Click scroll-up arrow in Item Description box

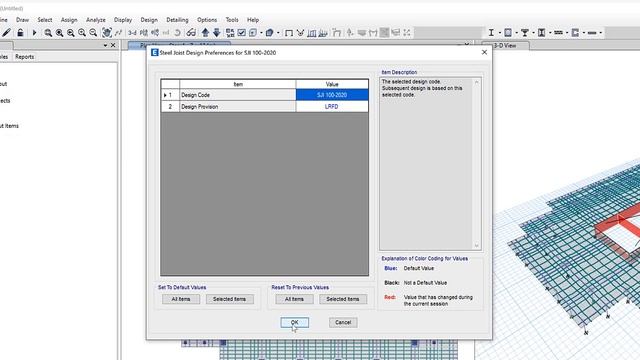point(476,82)
